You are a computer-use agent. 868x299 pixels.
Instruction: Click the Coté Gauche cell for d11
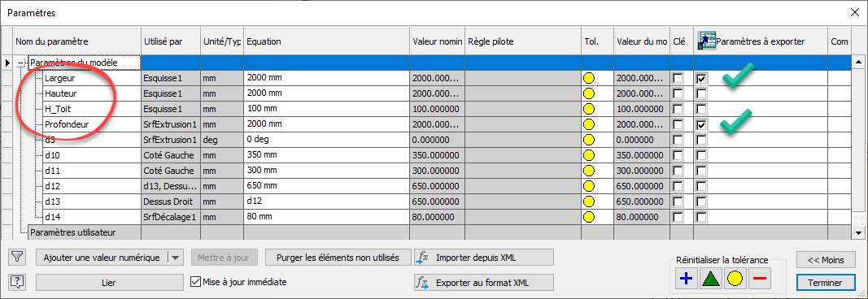coord(171,171)
